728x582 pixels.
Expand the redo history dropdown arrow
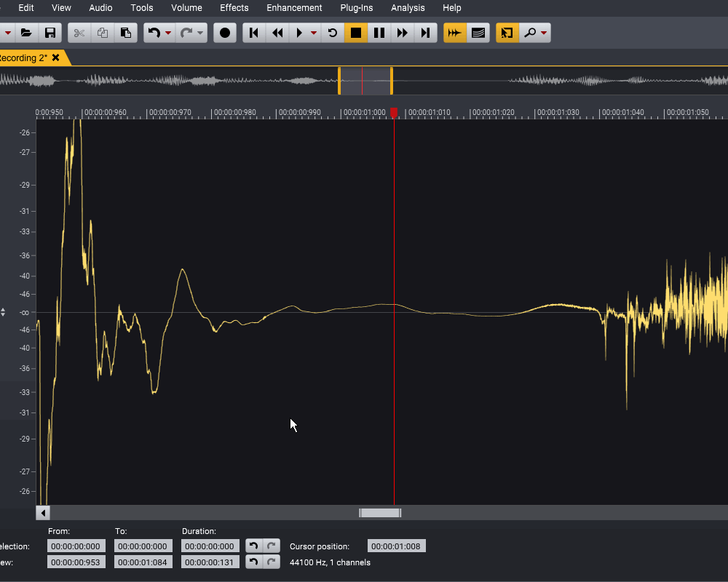(x=200, y=33)
